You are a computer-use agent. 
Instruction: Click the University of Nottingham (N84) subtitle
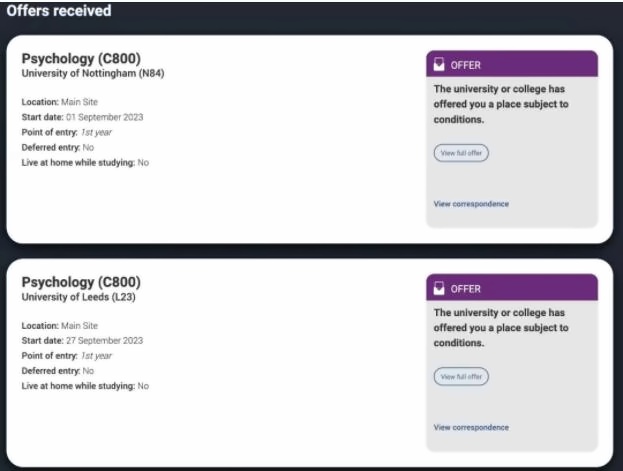click(93, 73)
